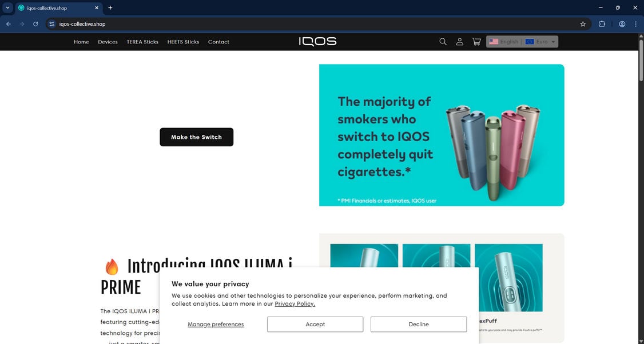Select the iqos-collective.shop browser tab
Screen dimensions: 644x344
pyautogui.click(x=59, y=8)
